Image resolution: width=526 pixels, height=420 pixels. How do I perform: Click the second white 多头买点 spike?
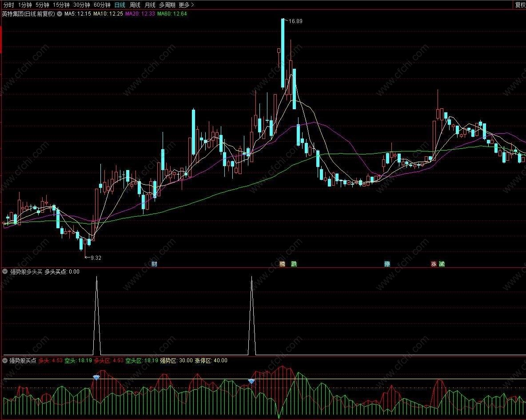coord(251,315)
